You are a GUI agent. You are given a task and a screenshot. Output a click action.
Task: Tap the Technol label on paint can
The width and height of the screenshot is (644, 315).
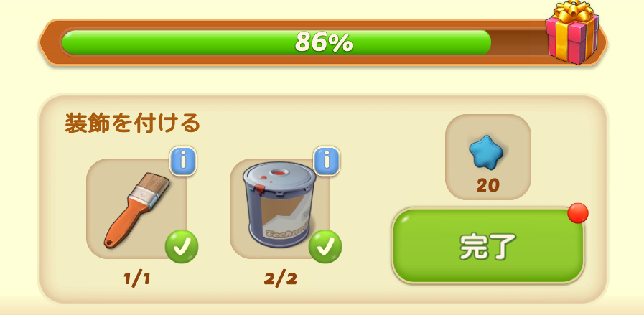(x=286, y=232)
